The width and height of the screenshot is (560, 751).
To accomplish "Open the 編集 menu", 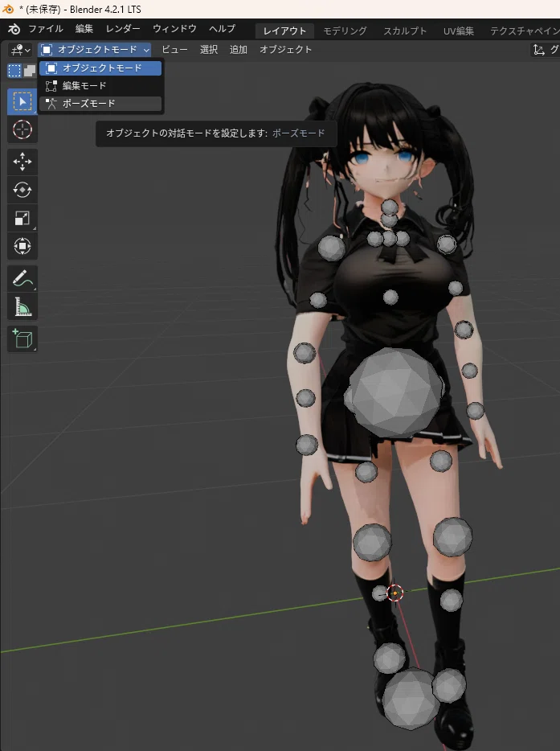I will [x=84, y=29].
